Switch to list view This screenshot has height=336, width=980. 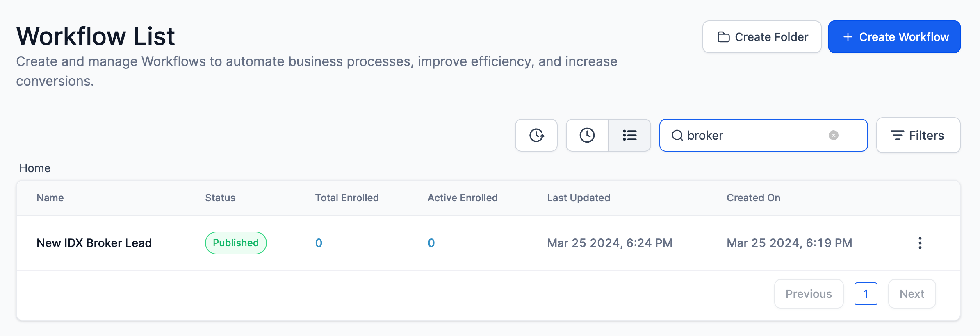coord(629,135)
